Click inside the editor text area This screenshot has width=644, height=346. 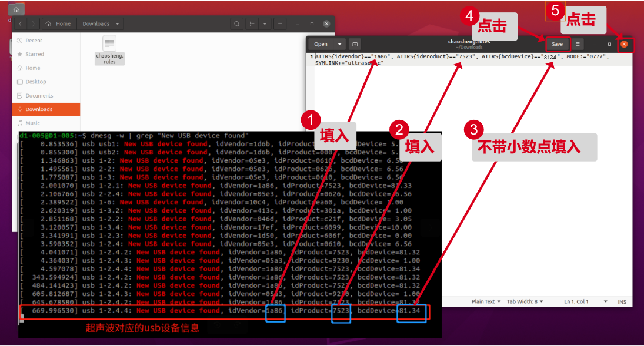(x=471, y=176)
